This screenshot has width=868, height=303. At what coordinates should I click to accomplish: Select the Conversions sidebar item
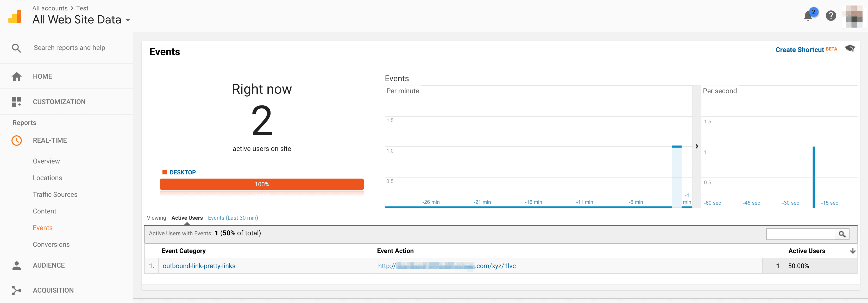point(51,244)
